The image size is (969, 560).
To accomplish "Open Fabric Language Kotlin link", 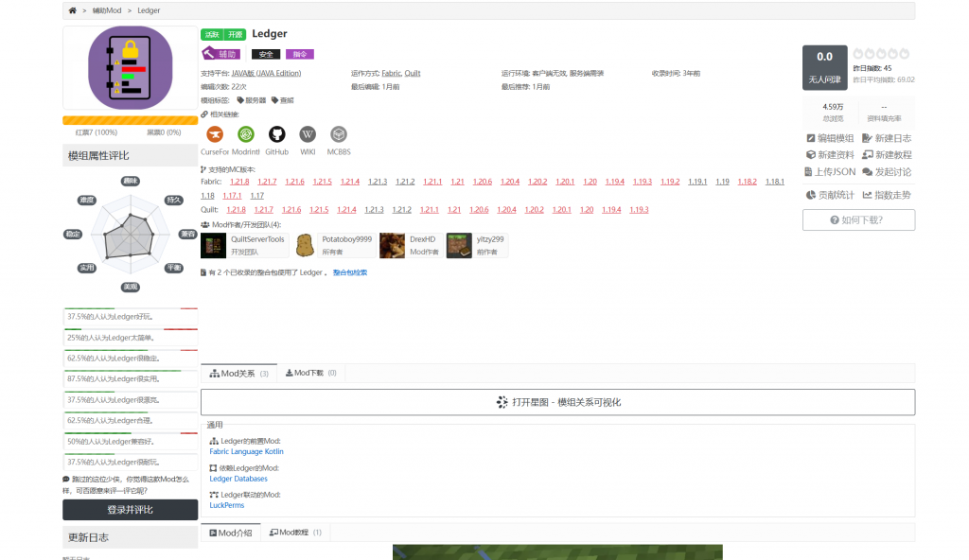I will 247,452.
